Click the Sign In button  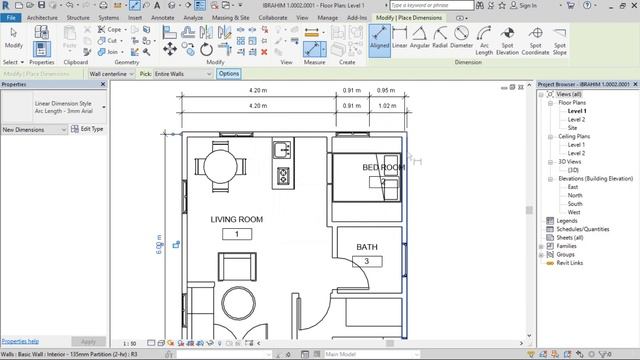point(524,5)
